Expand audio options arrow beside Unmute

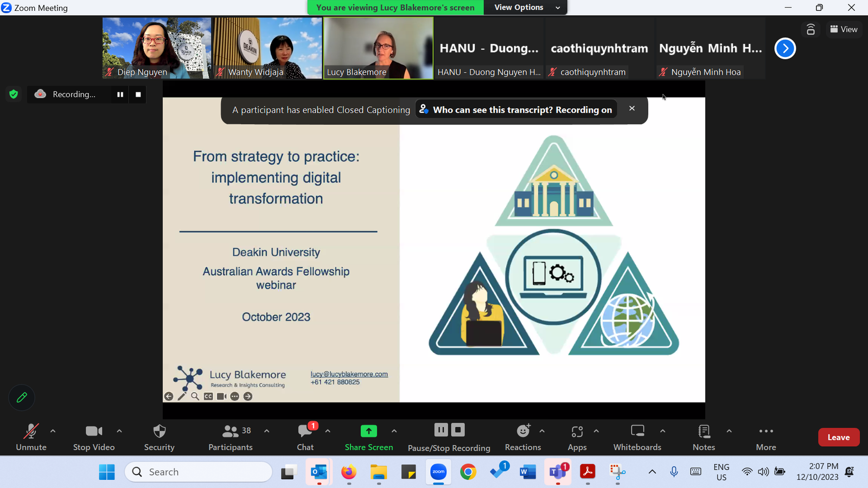pyautogui.click(x=53, y=431)
